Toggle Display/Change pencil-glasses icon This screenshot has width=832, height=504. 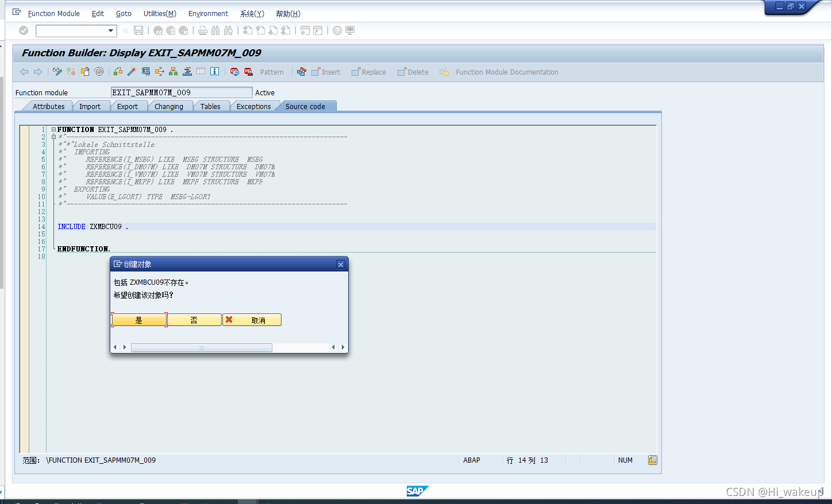[57, 72]
